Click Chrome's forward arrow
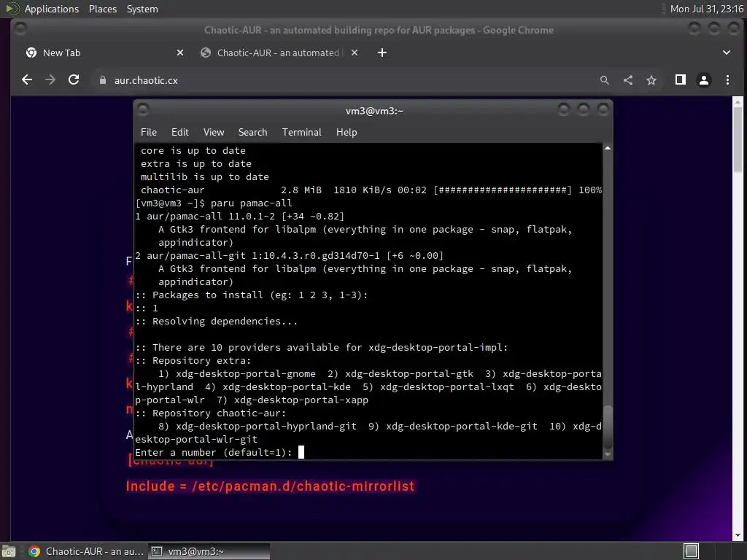747x560 pixels. coord(50,80)
